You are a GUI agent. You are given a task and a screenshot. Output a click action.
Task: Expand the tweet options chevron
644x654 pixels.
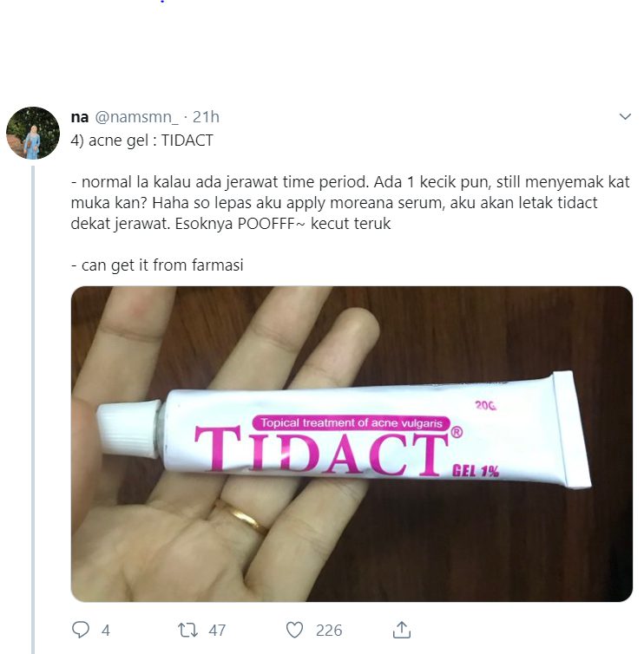[x=624, y=116]
